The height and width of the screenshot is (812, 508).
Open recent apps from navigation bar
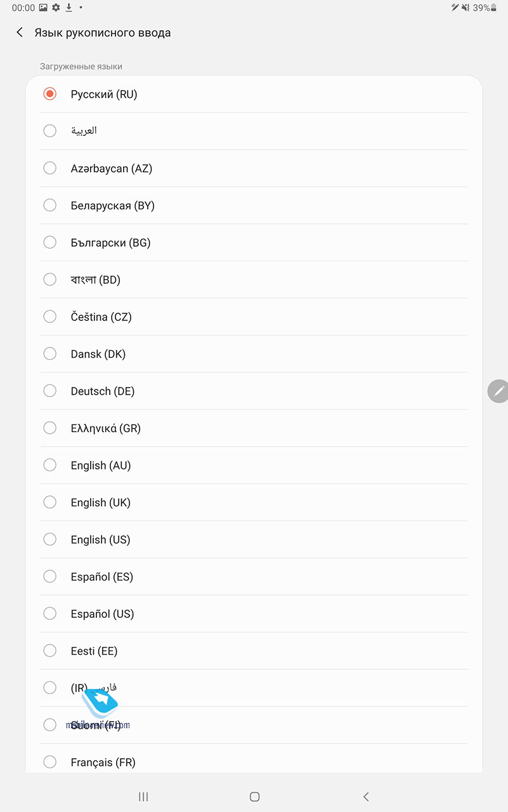[143, 796]
